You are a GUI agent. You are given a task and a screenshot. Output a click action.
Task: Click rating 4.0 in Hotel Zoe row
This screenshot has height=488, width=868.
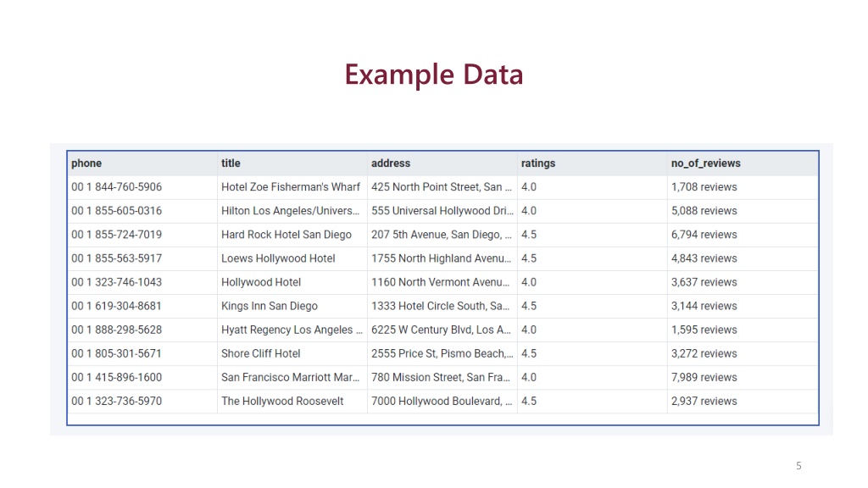pyautogui.click(x=529, y=187)
